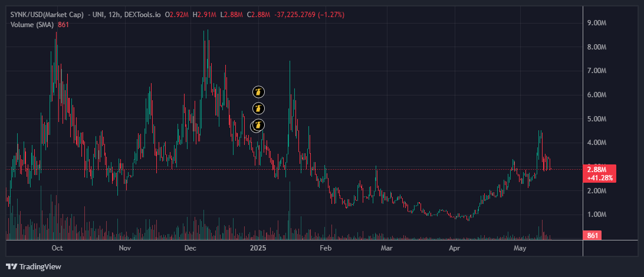This screenshot has height=277, width=644.
Task: Click the low value L2.88M
Action: coord(231,15)
